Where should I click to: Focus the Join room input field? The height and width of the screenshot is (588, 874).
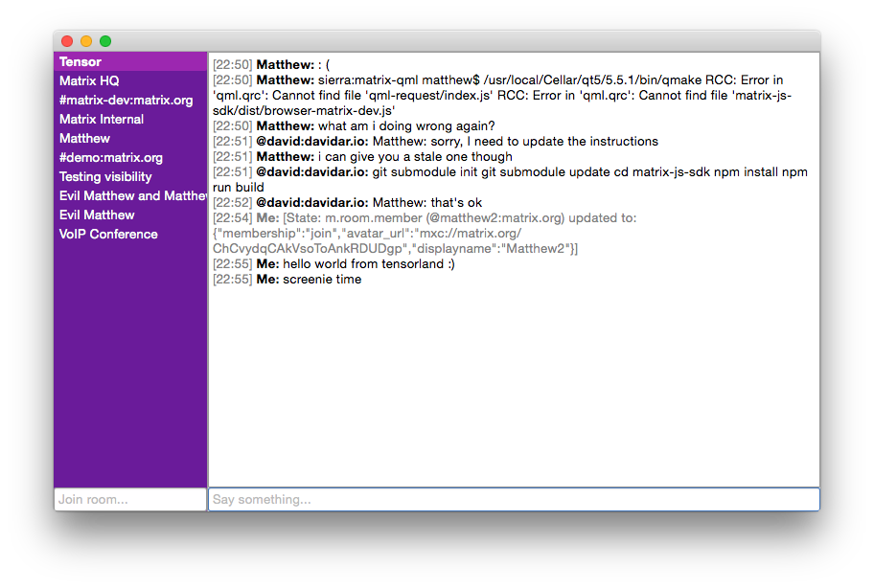[130, 500]
